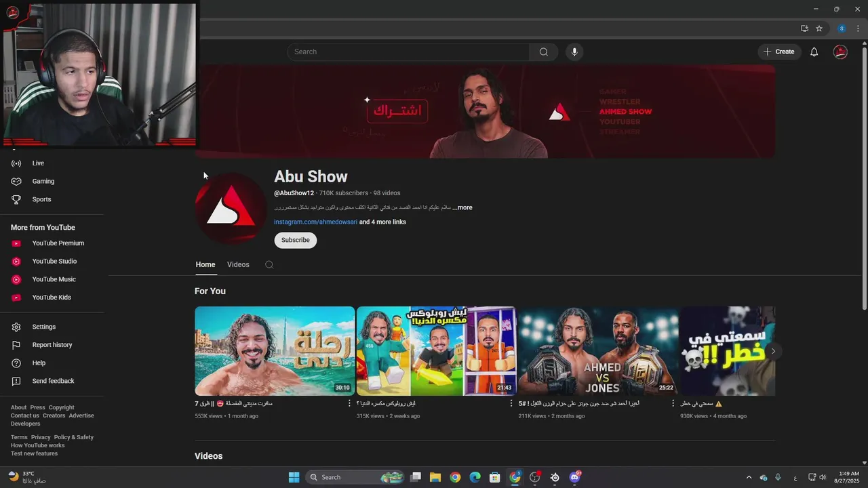Open Microsoft Store from taskbar
Image resolution: width=868 pixels, height=488 pixels.
click(x=495, y=477)
